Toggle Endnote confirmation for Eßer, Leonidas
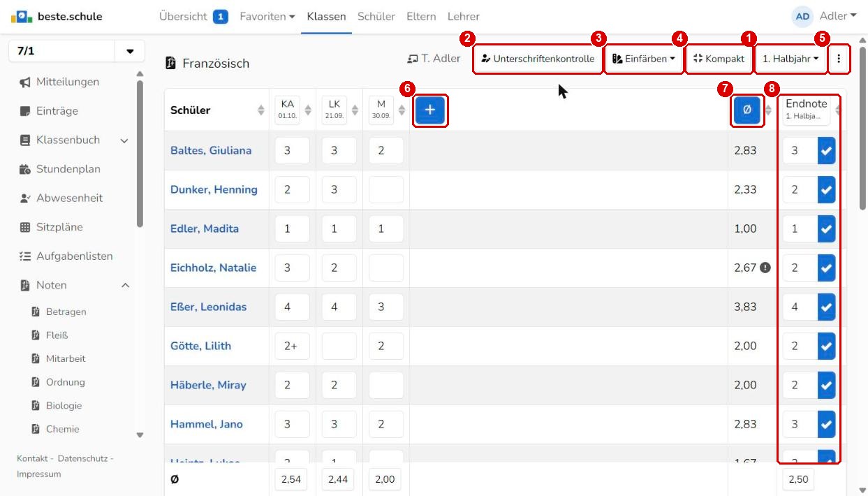Screen dimensions: 868x496 pyautogui.click(x=827, y=307)
